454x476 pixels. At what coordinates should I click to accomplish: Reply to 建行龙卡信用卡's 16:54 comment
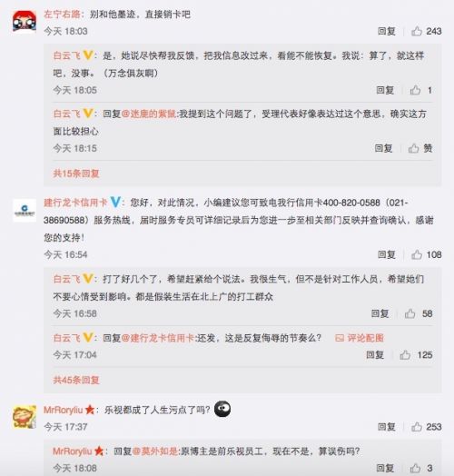[387, 254]
